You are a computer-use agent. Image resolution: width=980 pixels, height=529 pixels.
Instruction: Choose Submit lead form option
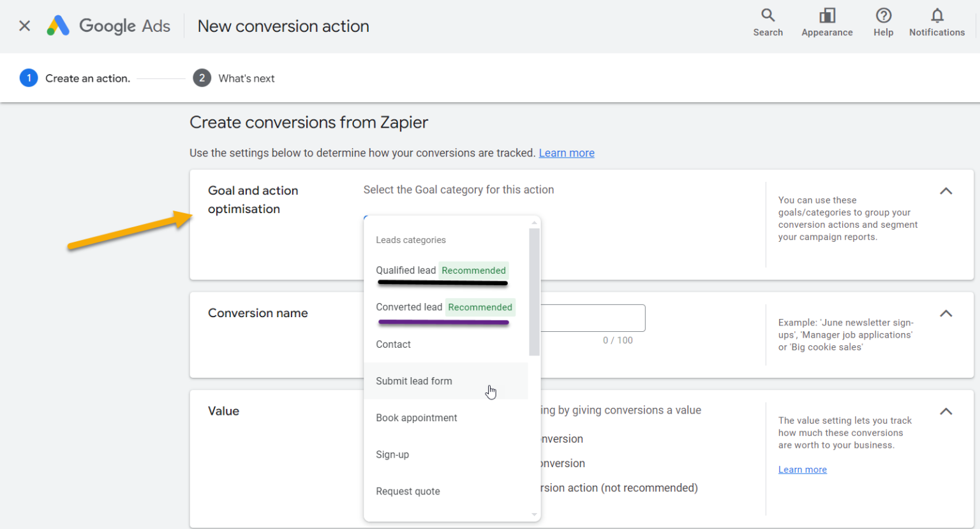[x=446, y=381]
